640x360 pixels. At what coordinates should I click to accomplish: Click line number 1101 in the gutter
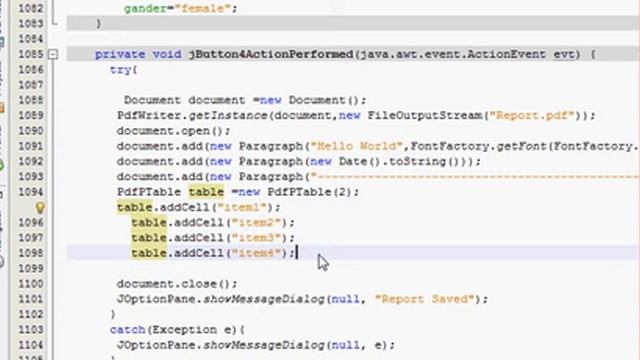(x=31, y=299)
